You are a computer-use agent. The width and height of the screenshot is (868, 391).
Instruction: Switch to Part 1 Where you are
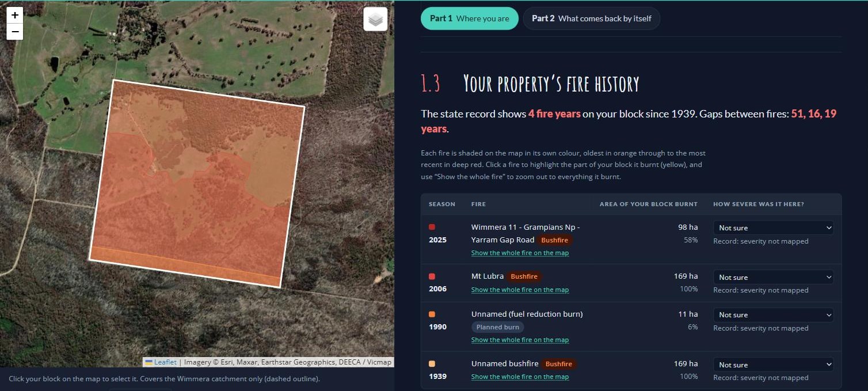[470, 18]
